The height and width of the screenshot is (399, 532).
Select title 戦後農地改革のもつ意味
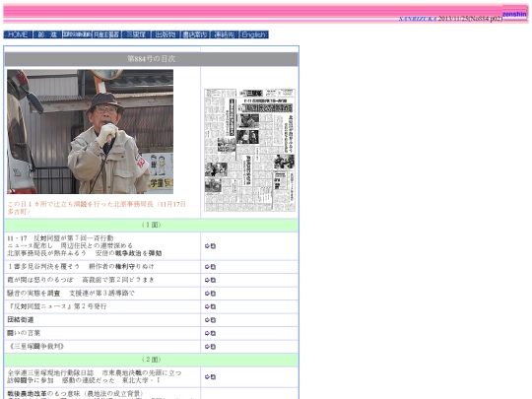pos(75,393)
